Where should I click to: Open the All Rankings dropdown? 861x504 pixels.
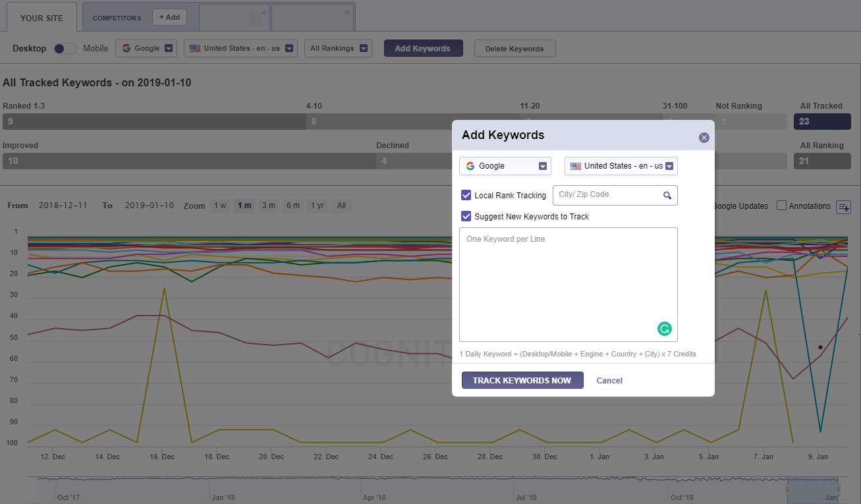click(x=338, y=47)
